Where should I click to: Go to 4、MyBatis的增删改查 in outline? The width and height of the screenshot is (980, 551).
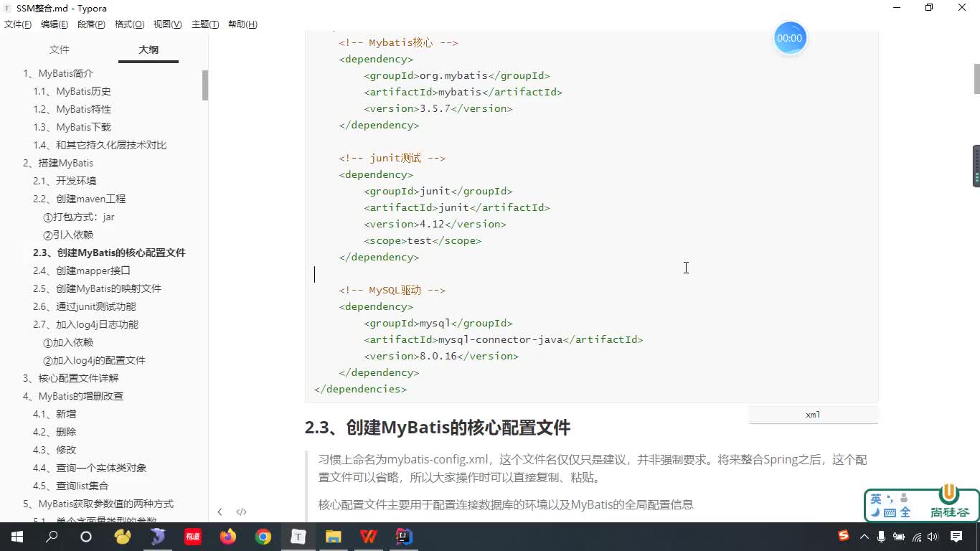click(x=73, y=396)
